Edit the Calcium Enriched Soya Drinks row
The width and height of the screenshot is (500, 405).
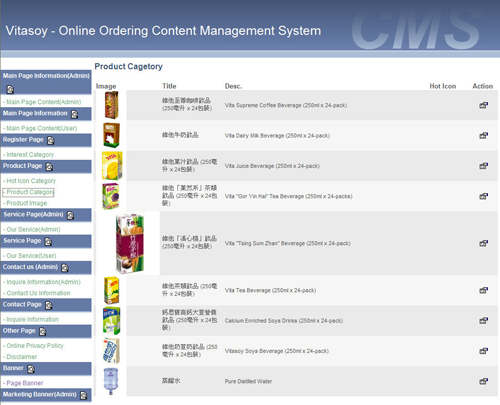483,321
